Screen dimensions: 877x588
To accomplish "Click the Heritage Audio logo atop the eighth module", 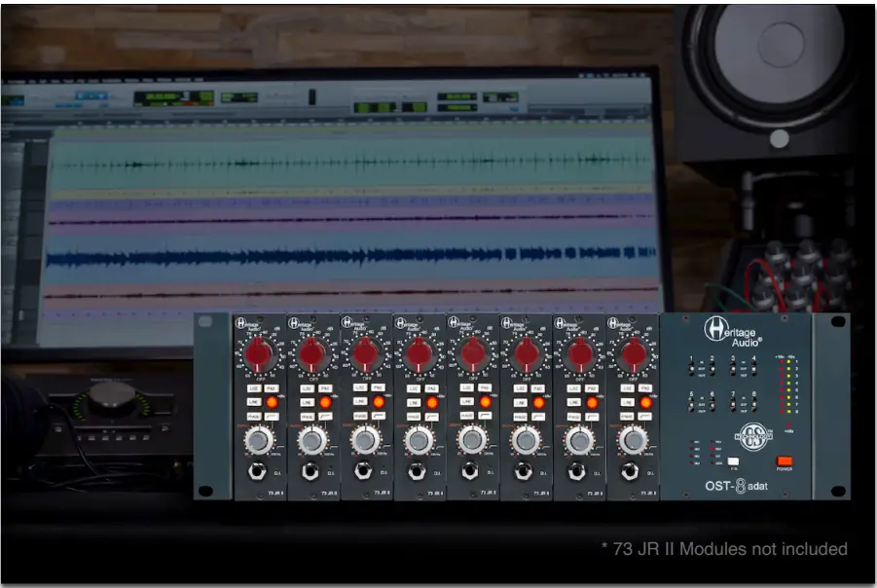I will coord(621,324).
